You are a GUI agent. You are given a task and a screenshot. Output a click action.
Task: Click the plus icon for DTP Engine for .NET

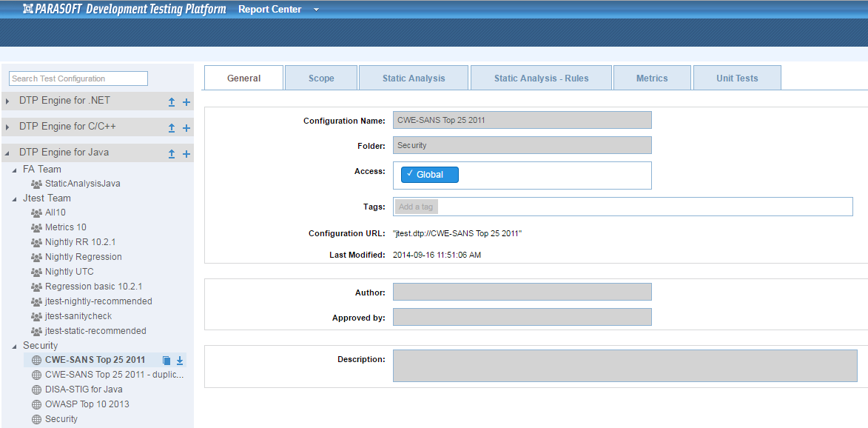click(186, 102)
